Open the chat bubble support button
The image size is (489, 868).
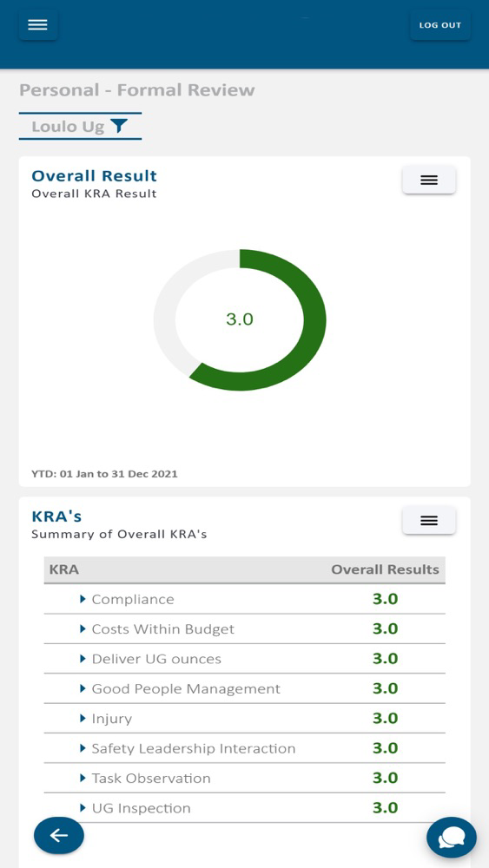point(452,838)
